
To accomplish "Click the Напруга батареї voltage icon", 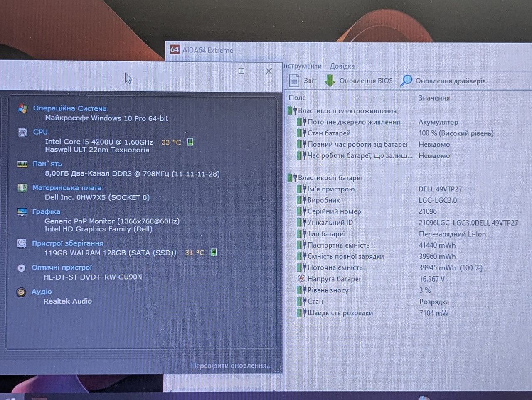I will click(x=302, y=279).
